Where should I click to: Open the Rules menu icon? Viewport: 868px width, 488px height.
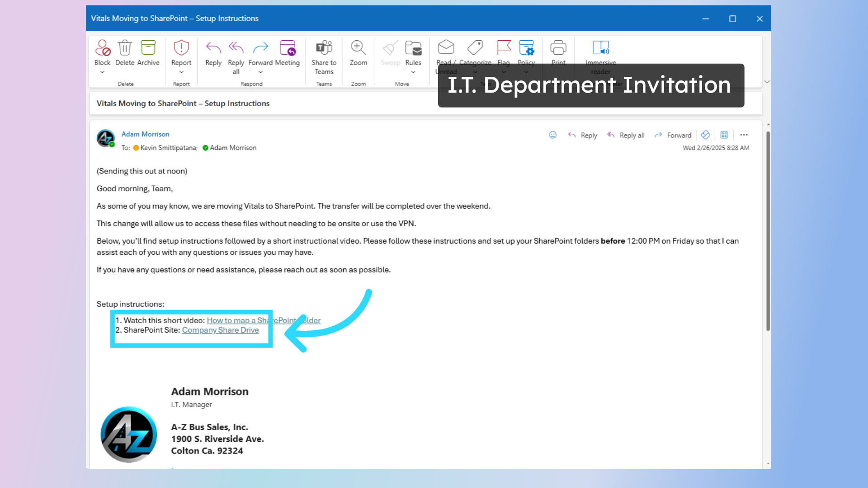(x=413, y=47)
